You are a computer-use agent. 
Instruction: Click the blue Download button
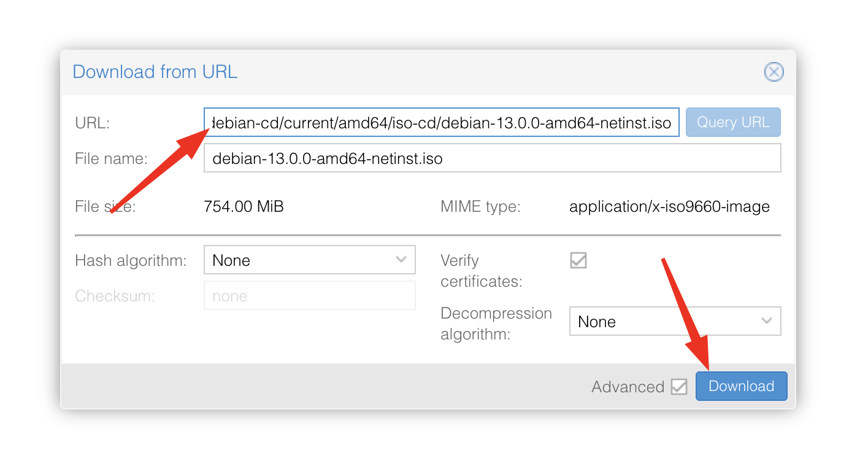(741, 386)
